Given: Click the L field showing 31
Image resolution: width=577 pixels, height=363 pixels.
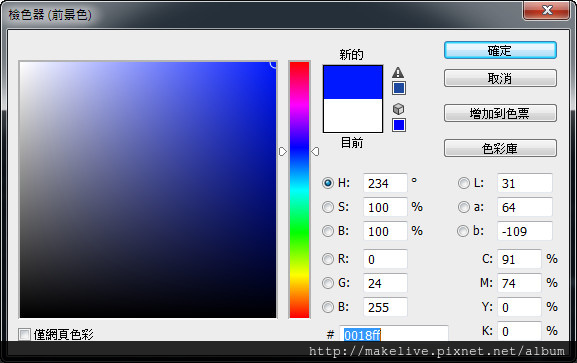Looking at the screenshot, I should click(525, 183).
